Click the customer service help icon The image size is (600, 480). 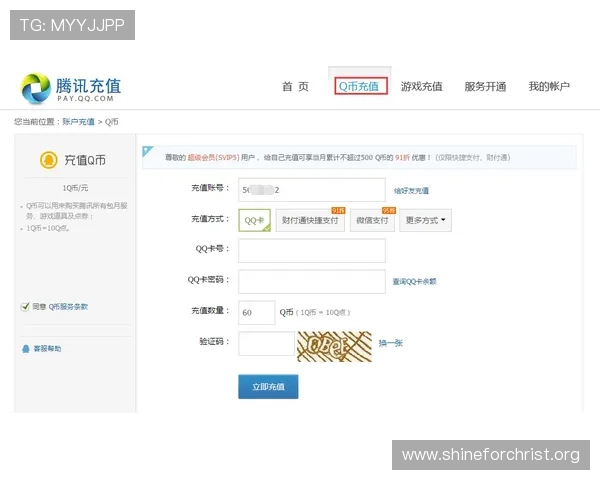click(26, 349)
